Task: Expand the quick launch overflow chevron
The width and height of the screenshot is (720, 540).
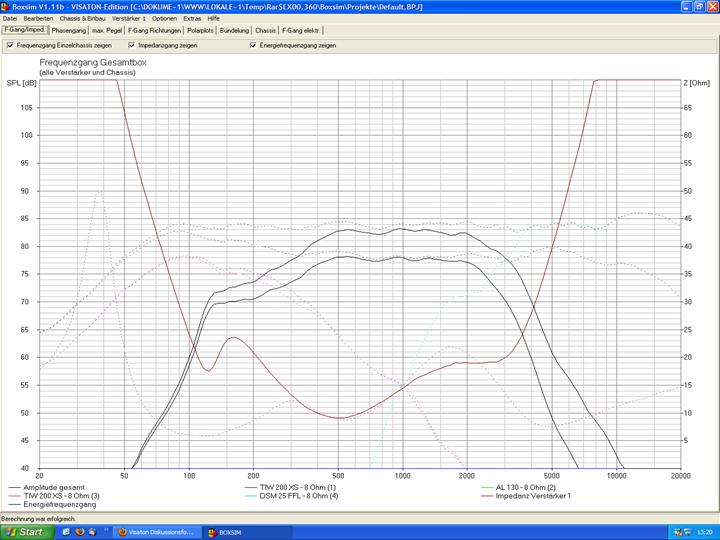Action: tap(104, 532)
